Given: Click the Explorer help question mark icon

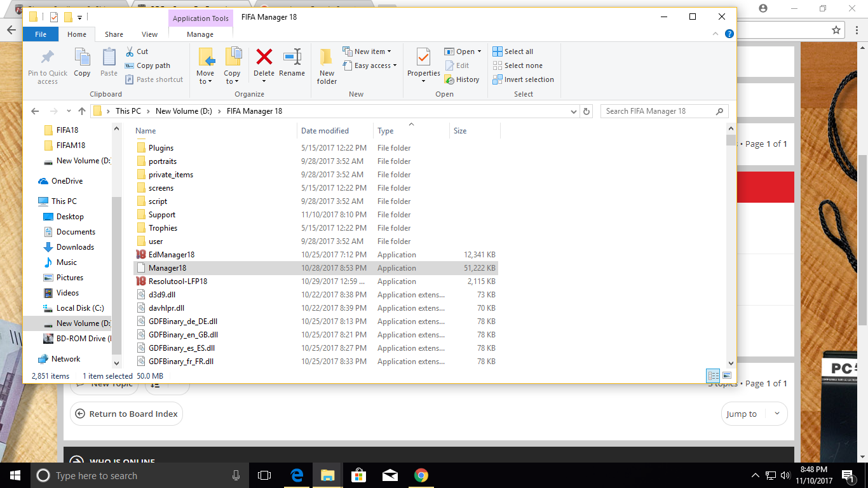Looking at the screenshot, I should pyautogui.click(x=729, y=34).
